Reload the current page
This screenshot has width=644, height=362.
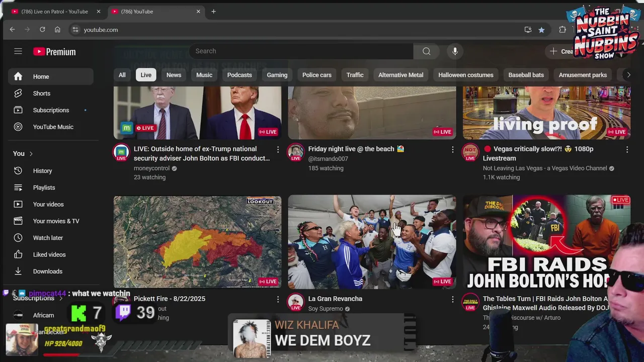(x=42, y=30)
